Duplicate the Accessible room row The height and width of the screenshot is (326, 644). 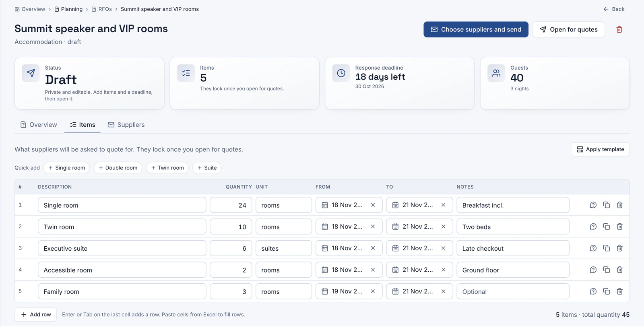pyautogui.click(x=607, y=270)
